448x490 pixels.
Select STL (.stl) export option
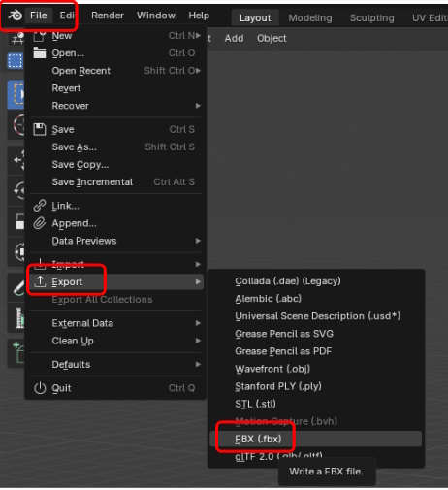click(316, 404)
